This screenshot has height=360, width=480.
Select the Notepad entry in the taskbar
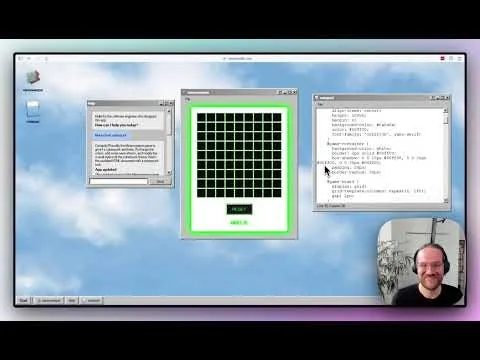coord(91,300)
